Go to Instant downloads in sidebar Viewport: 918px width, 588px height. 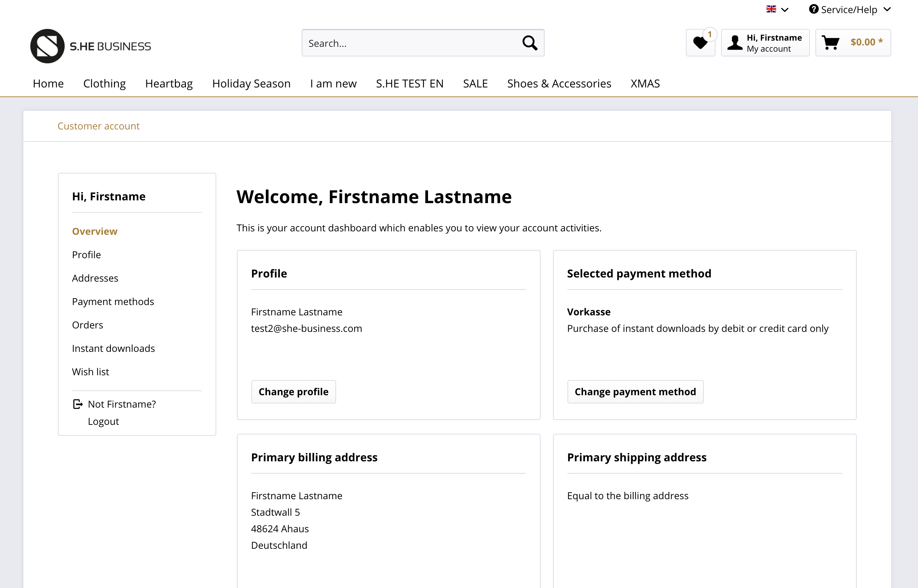(x=113, y=348)
